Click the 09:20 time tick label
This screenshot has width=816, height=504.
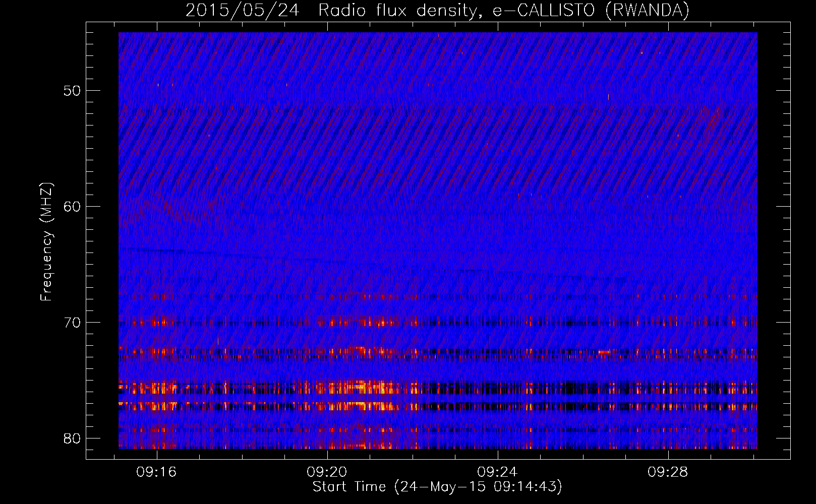click(327, 472)
